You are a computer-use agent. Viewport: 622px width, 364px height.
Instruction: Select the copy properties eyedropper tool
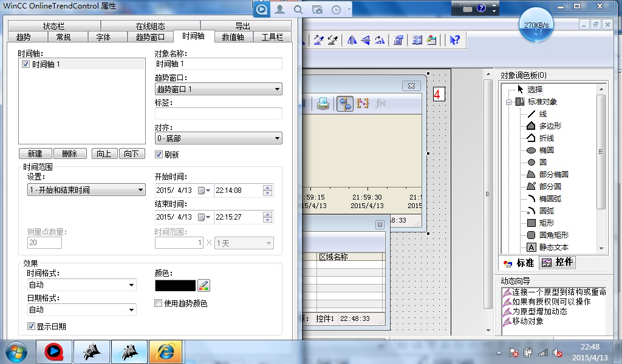tap(318, 39)
